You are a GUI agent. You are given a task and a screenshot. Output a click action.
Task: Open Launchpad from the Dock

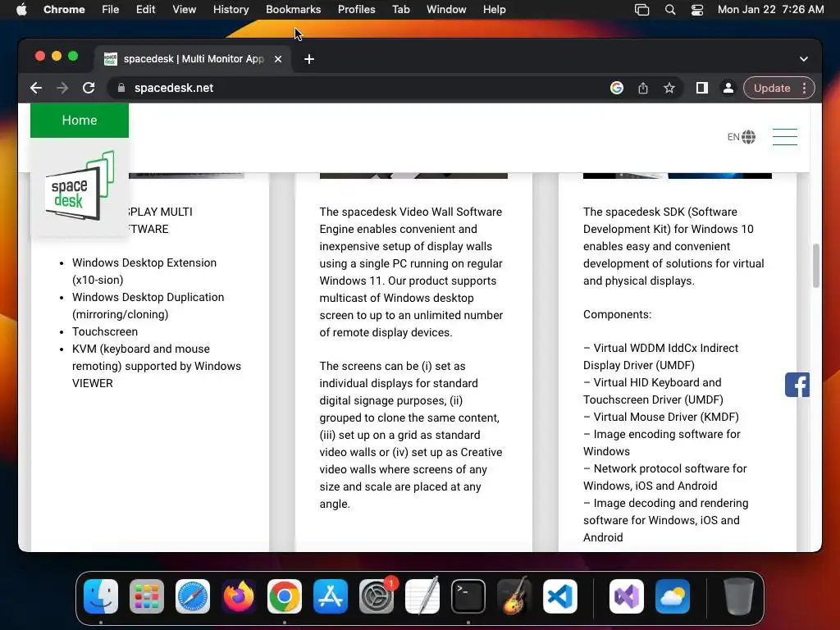(x=147, y=596)
